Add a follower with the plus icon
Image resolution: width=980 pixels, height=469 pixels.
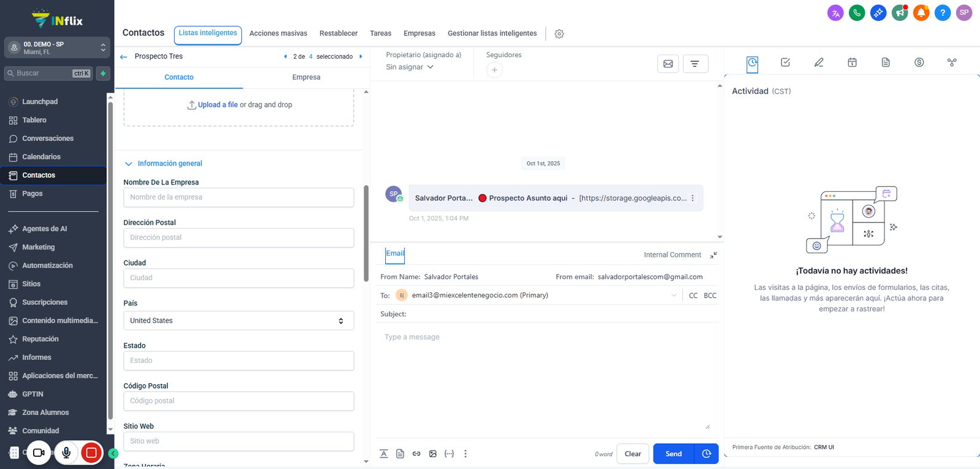pyautogui.click(x=494, y=70)
